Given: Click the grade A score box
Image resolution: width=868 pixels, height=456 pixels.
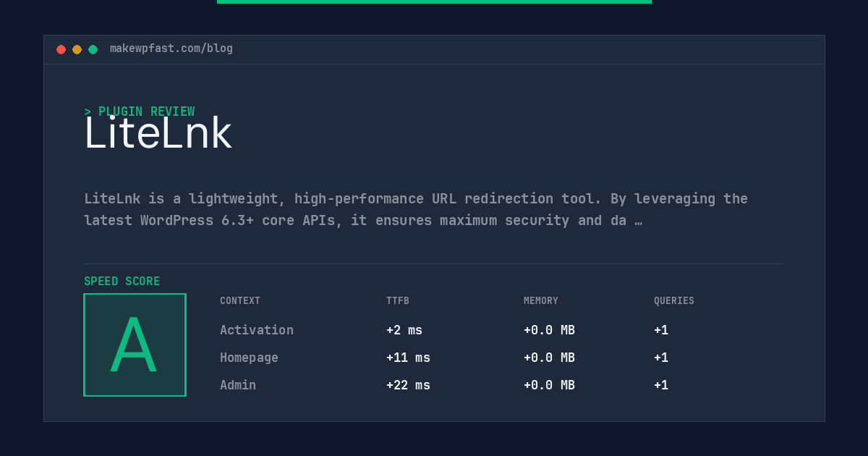Looking at the screenshot, I should coord(135,345).
